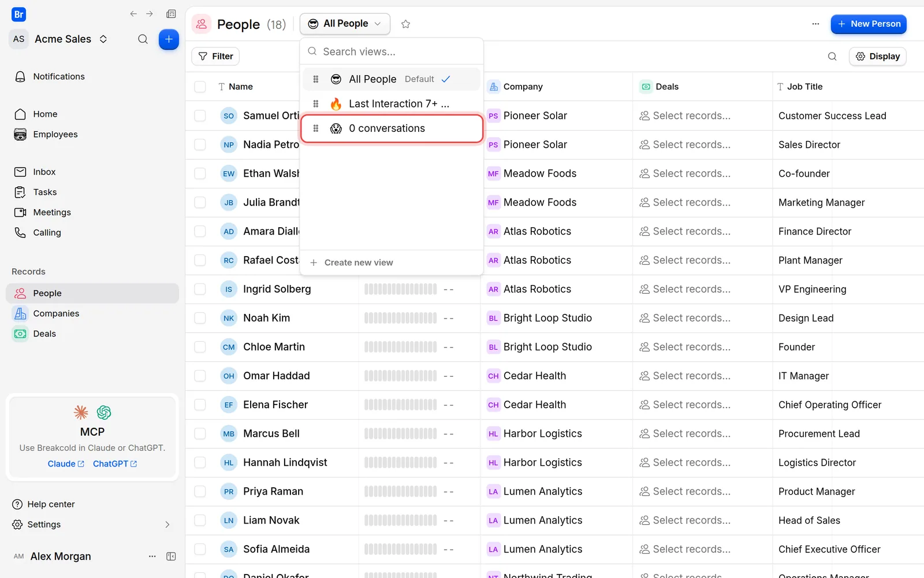
Task: Open three-dot menu beside Alex Morgan
Action: click(x=152, y=556)
